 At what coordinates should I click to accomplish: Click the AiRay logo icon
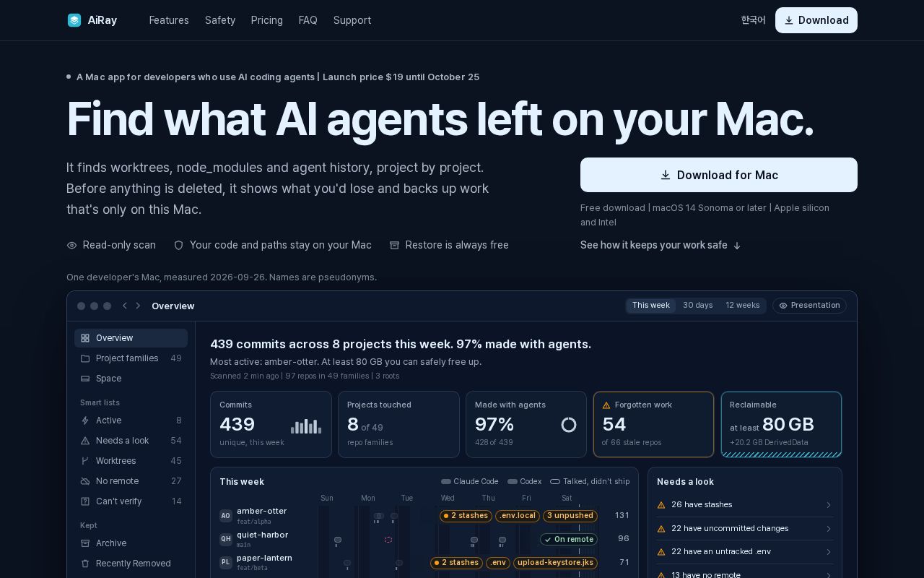coord(74,20)
